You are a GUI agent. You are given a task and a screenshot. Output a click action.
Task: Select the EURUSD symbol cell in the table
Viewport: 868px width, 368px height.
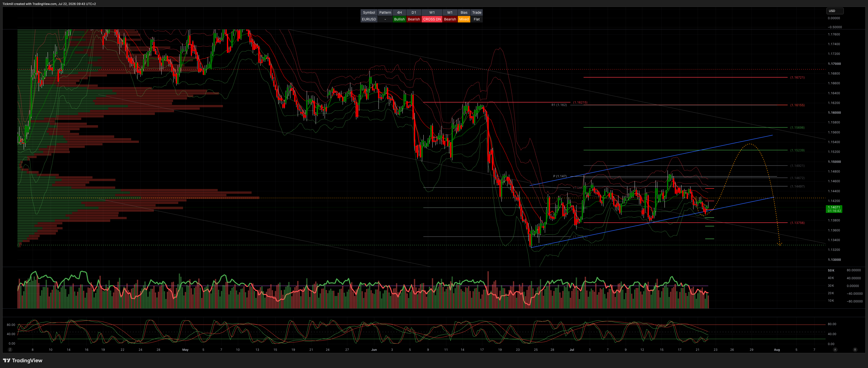369,19
